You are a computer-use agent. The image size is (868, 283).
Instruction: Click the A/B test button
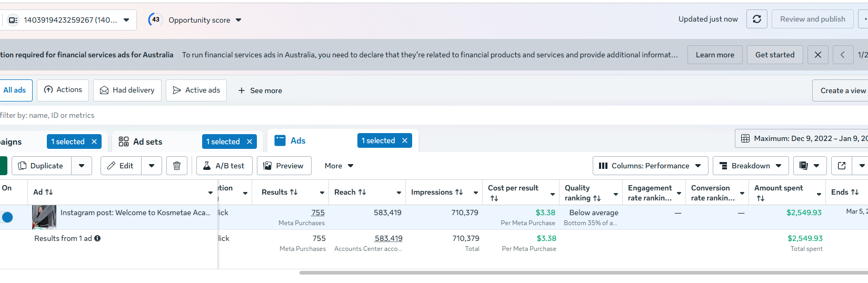pyautogui.click(x=224, y=166)
